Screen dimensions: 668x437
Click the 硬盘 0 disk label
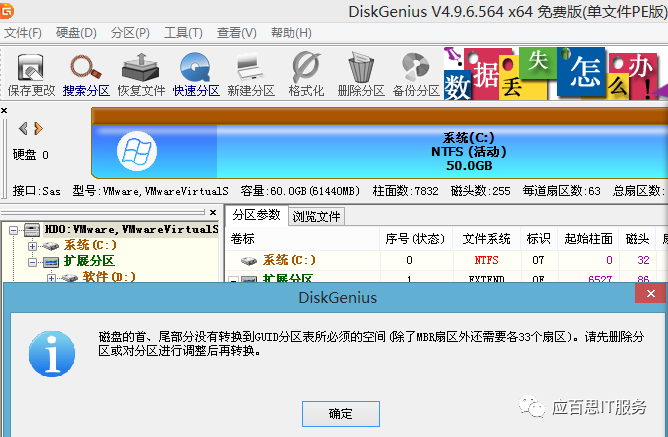pyautogui.click(x=31, y=155)
